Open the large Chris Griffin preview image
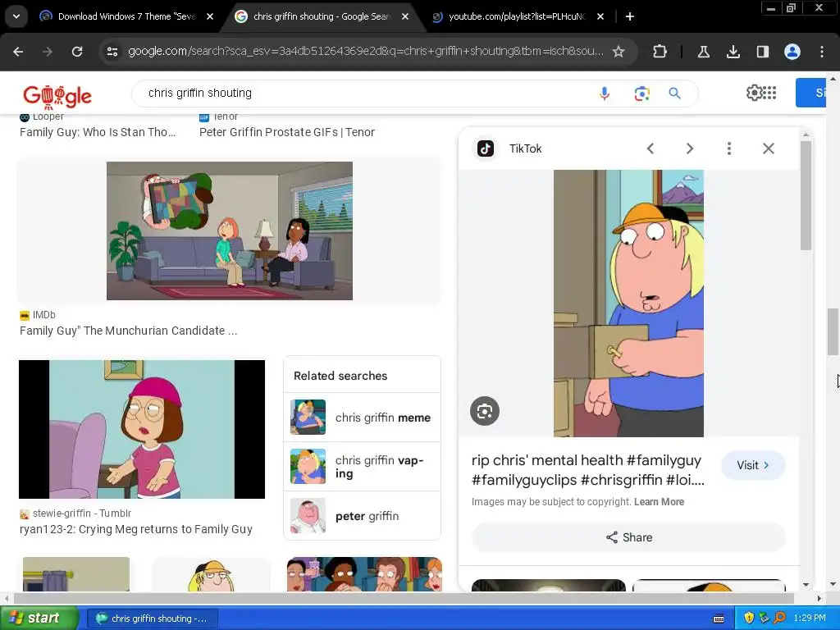 tap(628, 304)
